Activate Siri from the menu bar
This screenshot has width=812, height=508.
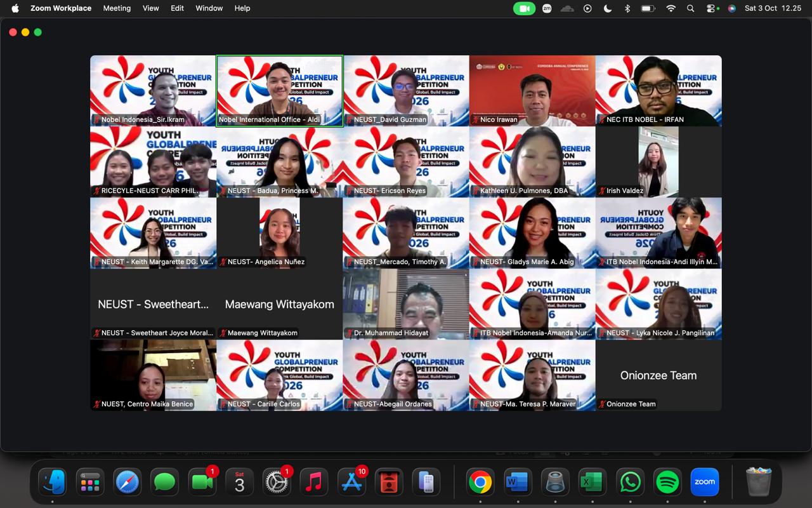click(731, 8)
